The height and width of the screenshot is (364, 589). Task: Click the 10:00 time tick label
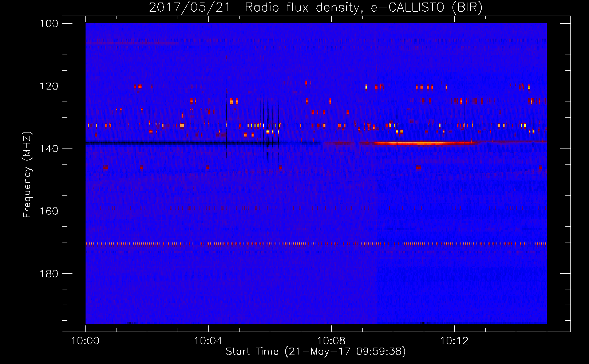click(x=86, y=341)
